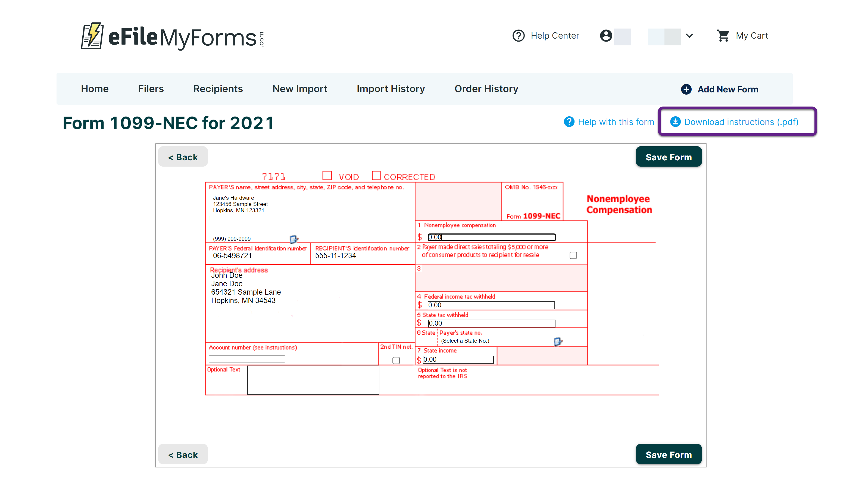Check the VOID checkbox
This screenshot has width=868, height=496.
[327, 176]
